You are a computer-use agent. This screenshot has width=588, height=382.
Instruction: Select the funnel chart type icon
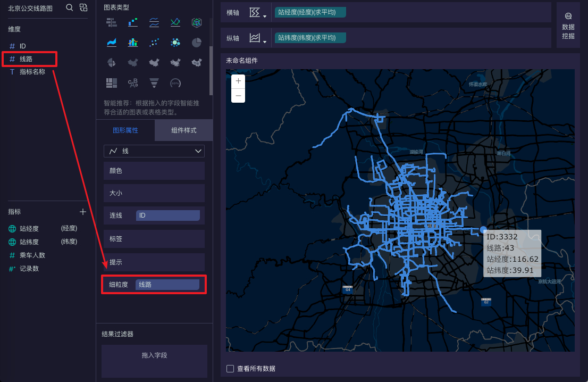[x=154, y=82]
